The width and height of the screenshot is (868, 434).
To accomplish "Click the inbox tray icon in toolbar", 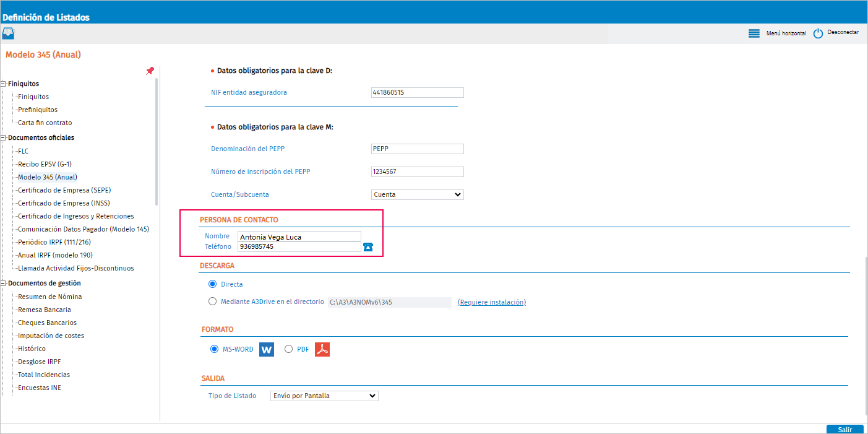I will [9, 33].
